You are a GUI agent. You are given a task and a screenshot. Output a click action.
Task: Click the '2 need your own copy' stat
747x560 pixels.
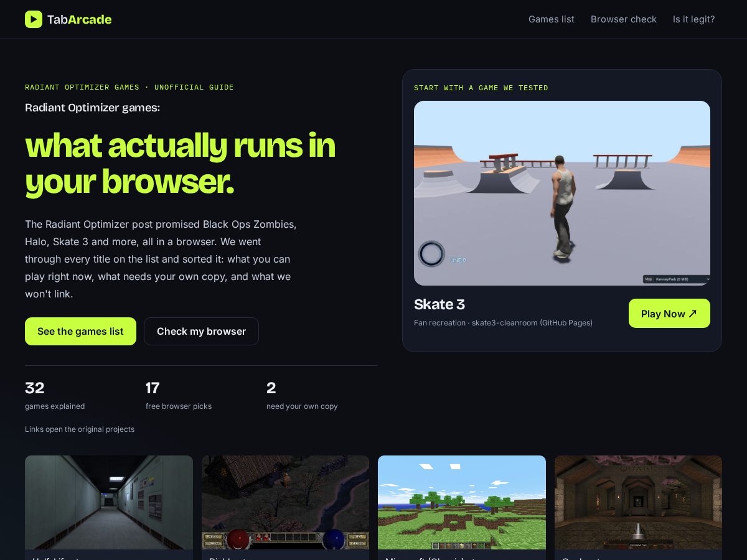click(302, 396)
